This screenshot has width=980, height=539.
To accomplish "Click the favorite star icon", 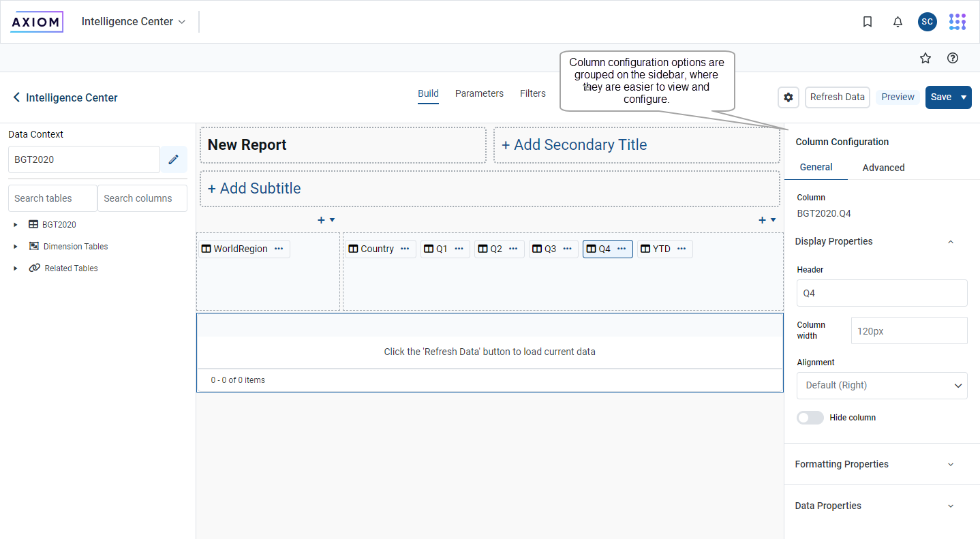I will click(x=925, y=58).
